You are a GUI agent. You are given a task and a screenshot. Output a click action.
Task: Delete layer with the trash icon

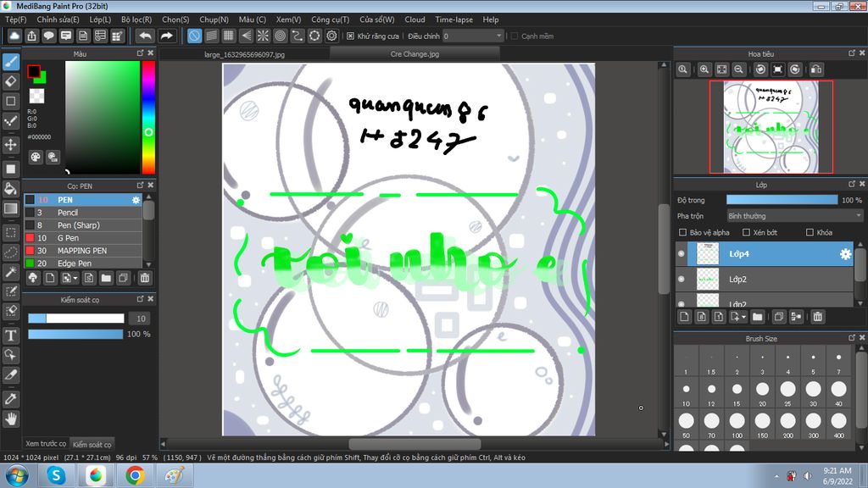818,317
